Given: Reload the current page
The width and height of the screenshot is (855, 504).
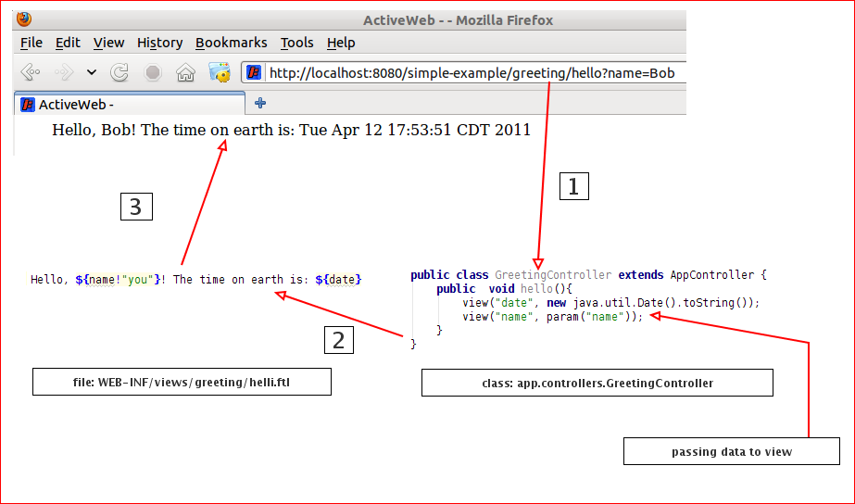Looking at the screenshot, I should (x=119, y=72).
